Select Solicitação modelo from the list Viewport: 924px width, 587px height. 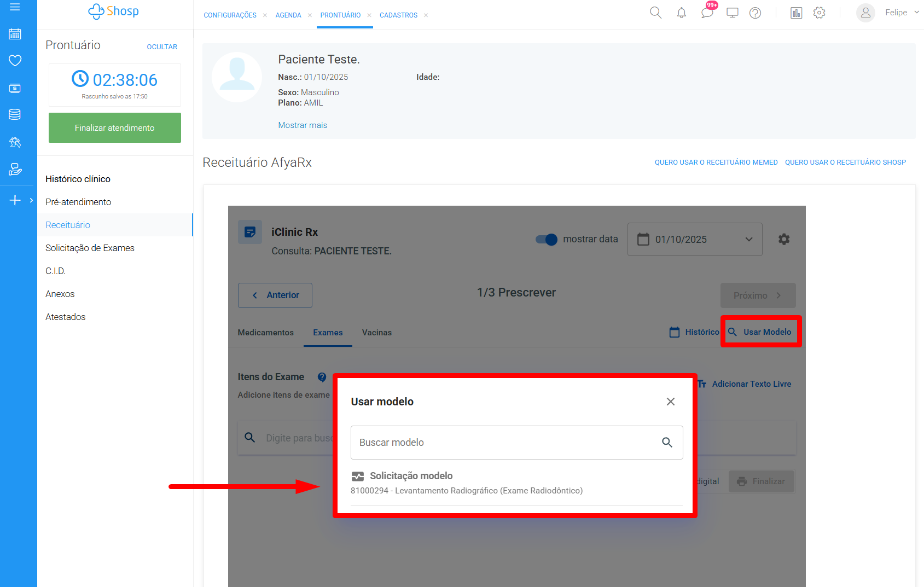[411, 476]
